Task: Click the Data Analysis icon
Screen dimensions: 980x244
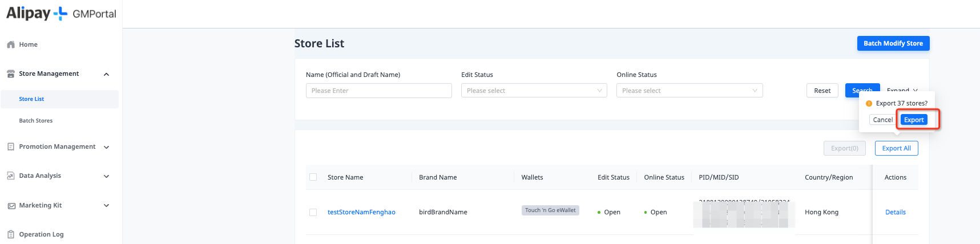Action: pyautogui.click(x=11, y=176)
